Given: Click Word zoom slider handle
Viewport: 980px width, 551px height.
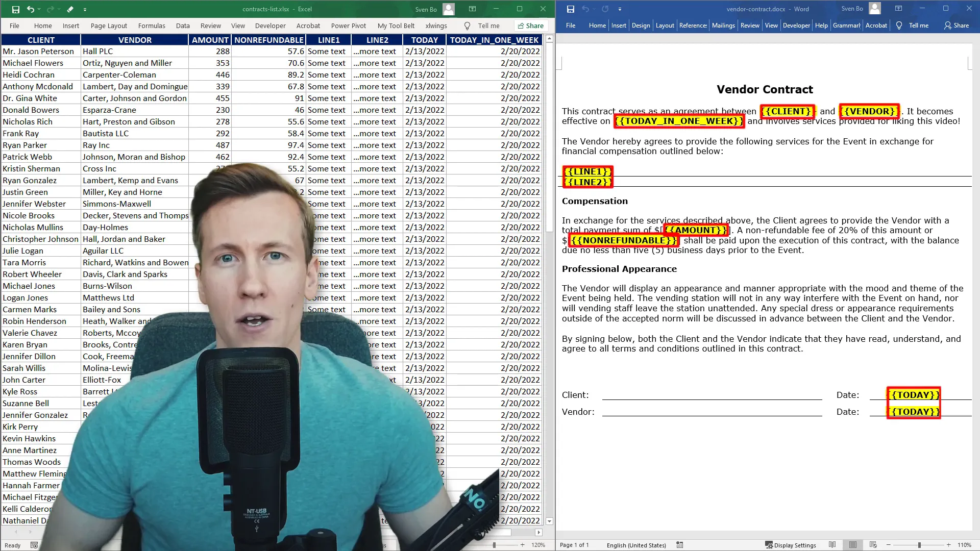Looking at the screenshot, I should [x=919, y=545].
